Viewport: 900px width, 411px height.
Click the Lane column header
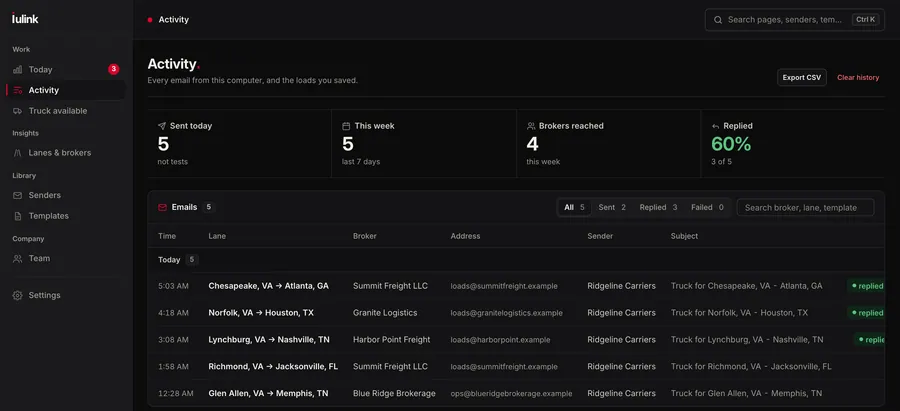click(217, 236)
